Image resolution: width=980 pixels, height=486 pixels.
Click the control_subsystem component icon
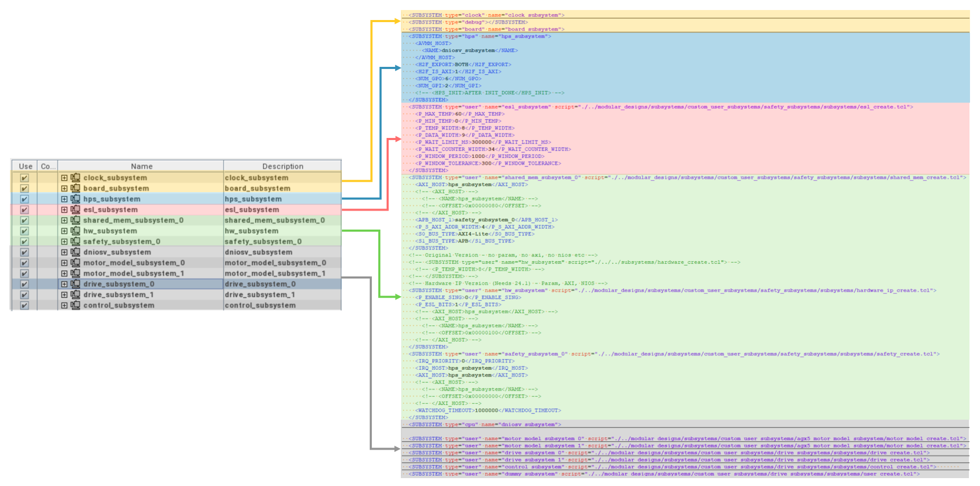coord(76,305)
